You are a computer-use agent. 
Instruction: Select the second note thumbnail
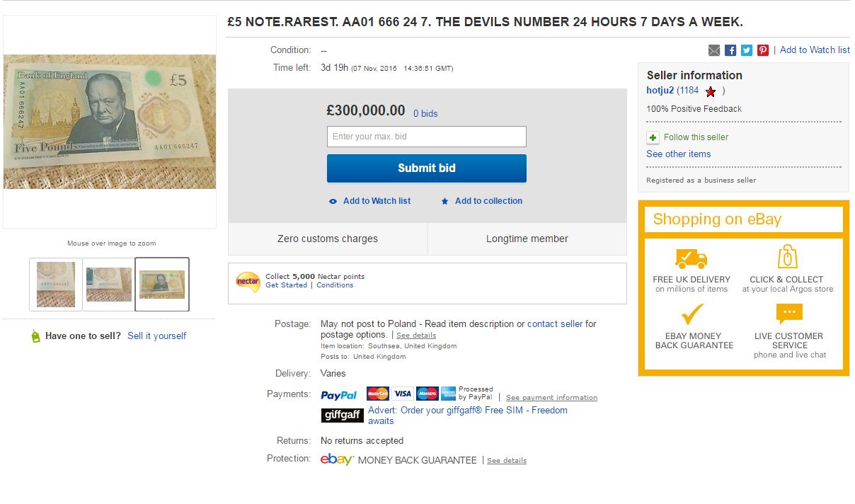[108, 284]
